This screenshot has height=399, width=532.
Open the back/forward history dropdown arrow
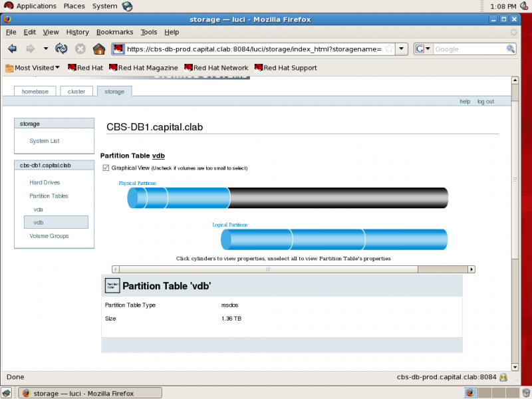point(46,49)
